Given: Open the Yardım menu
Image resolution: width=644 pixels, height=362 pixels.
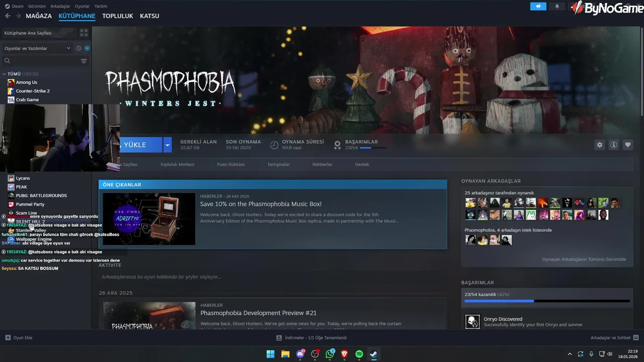Looking at the screenshot, I should click(101, 7).
